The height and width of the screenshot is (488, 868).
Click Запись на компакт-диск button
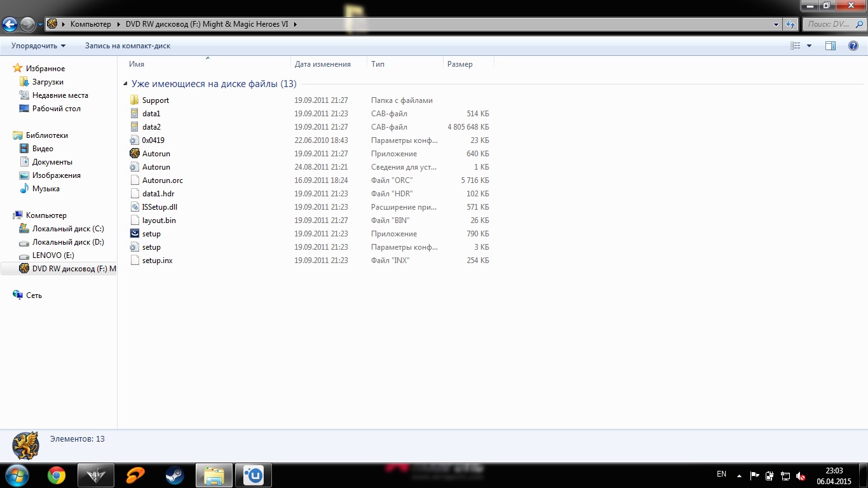click(x=128, y=46)
